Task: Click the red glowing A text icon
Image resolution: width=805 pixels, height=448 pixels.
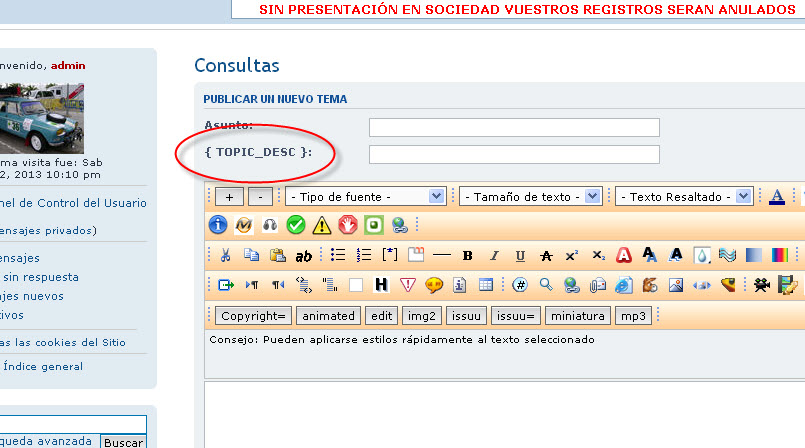Action: tap(624, 255)
